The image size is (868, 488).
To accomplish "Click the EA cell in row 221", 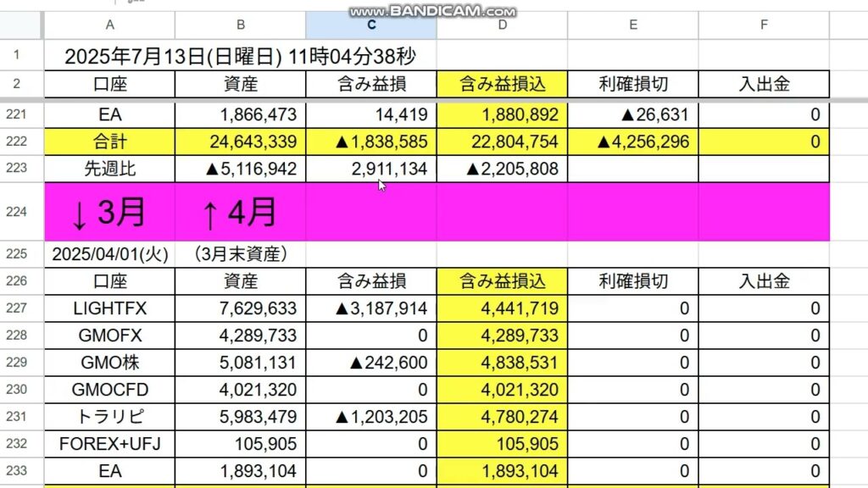I will [x=109, y=114].
